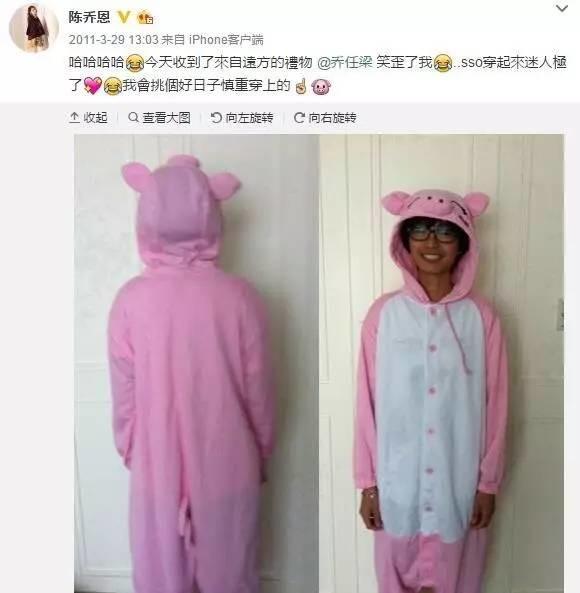Image resolution: width=580 pixels, height=593 pixels.
Task: Click the right photo of person in pig costume
Action: (x=441, y=363)
